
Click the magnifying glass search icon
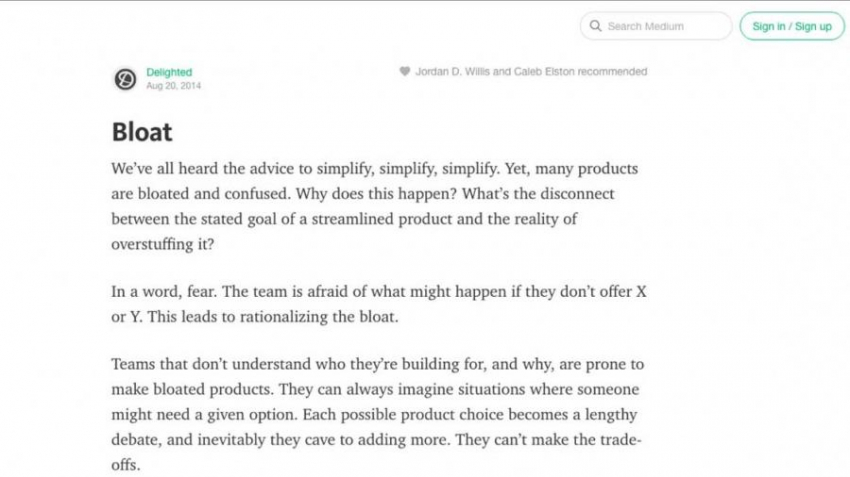(596, 26)
